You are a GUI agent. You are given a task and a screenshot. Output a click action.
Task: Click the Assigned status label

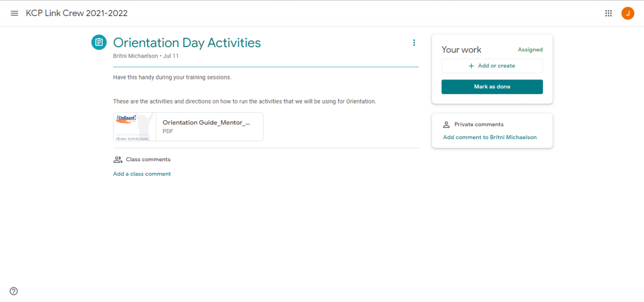(530, 50)
